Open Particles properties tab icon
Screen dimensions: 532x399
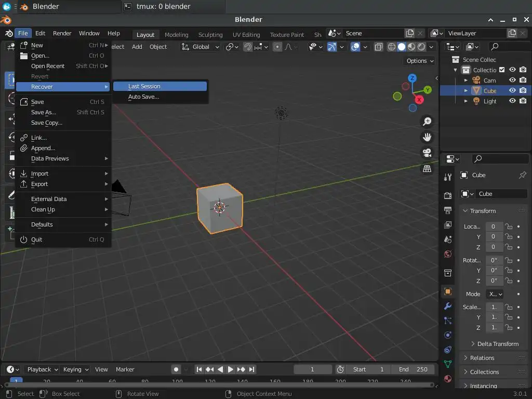tap(448, 321)
